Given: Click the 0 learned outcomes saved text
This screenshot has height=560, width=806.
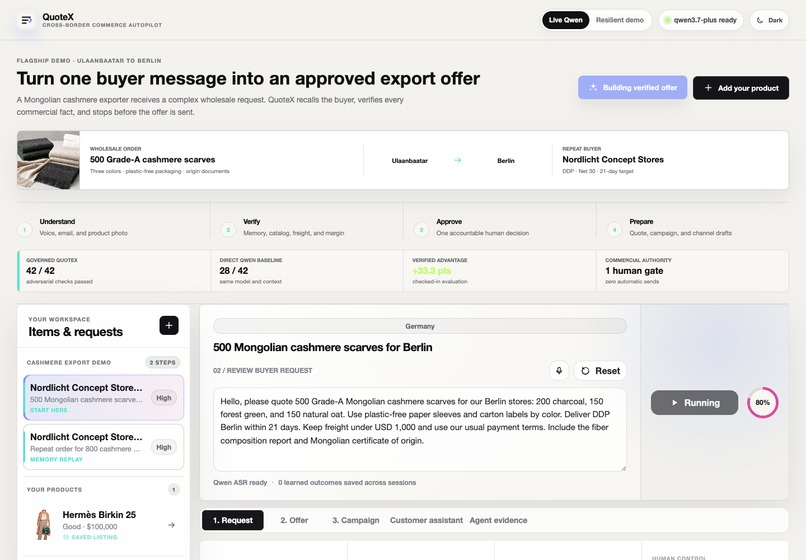Looking at the screenshot, I should 347,483.
